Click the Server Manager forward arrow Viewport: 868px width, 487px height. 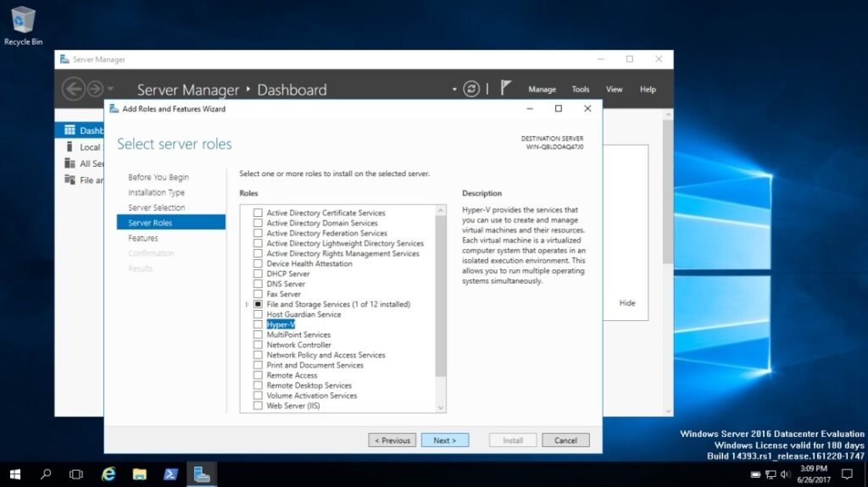click(95, 89)
